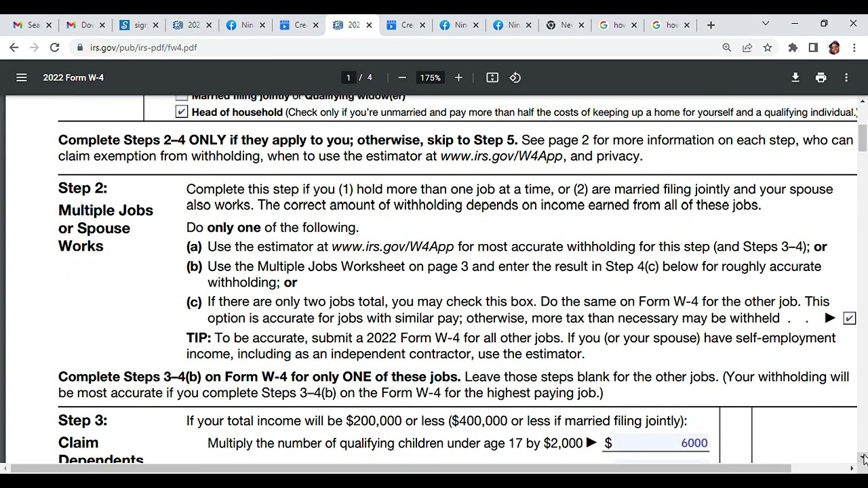Click the page number field
This screenshot has width=868, height=488.
click(349, 78)
